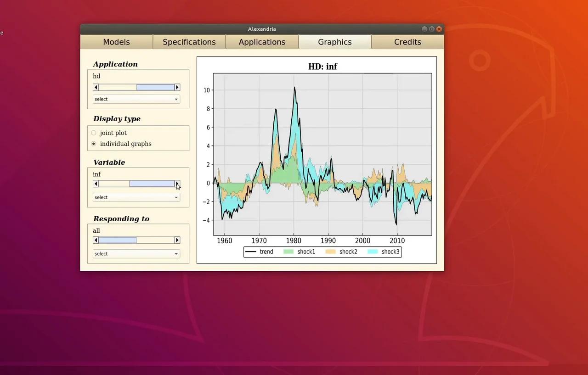Click left arrow of Variable scrollbar
This screenshot has height=375, width=588.
[x=96, y=184]
